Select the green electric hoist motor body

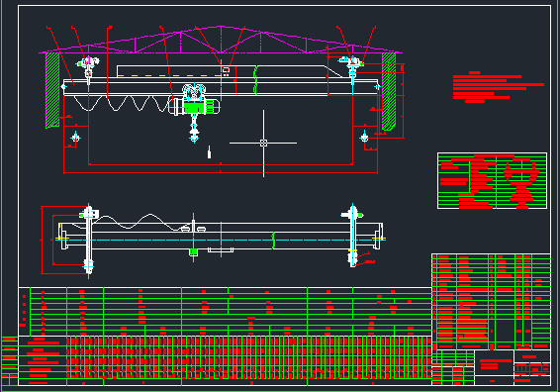[195, 108]
